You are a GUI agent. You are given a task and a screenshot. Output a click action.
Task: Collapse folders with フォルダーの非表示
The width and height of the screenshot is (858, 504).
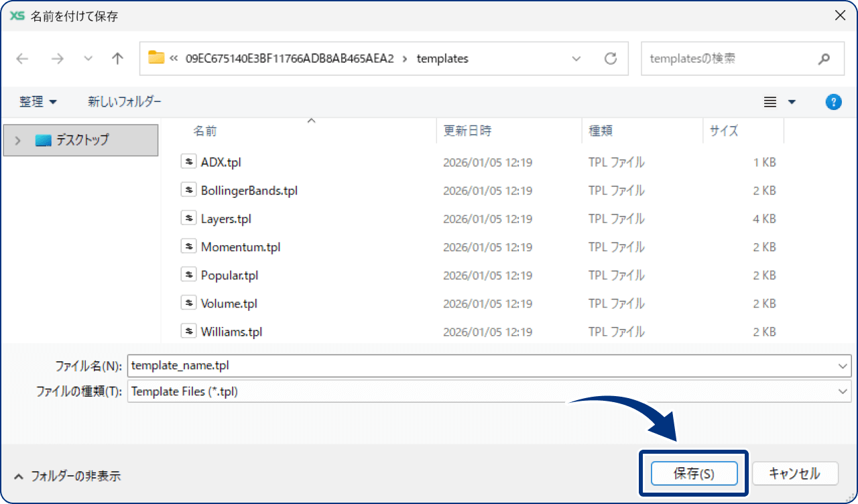[x=67, y=476]
